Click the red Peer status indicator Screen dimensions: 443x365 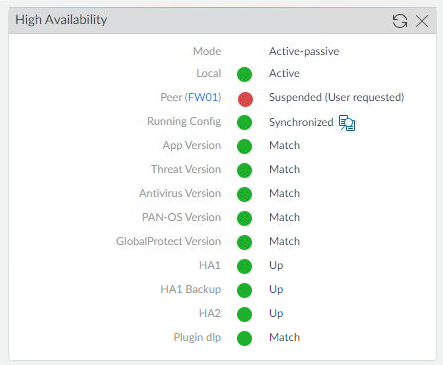(x=245, y=99)
